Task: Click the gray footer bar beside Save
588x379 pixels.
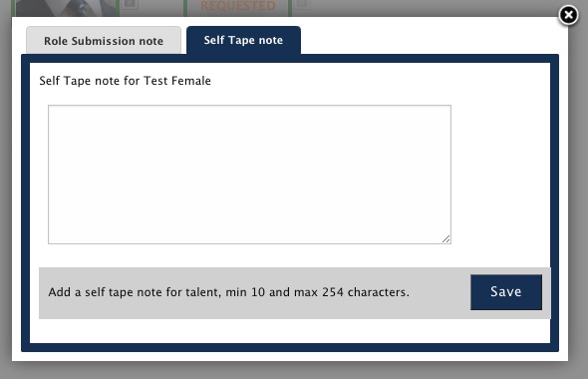Action: (255, 293)
